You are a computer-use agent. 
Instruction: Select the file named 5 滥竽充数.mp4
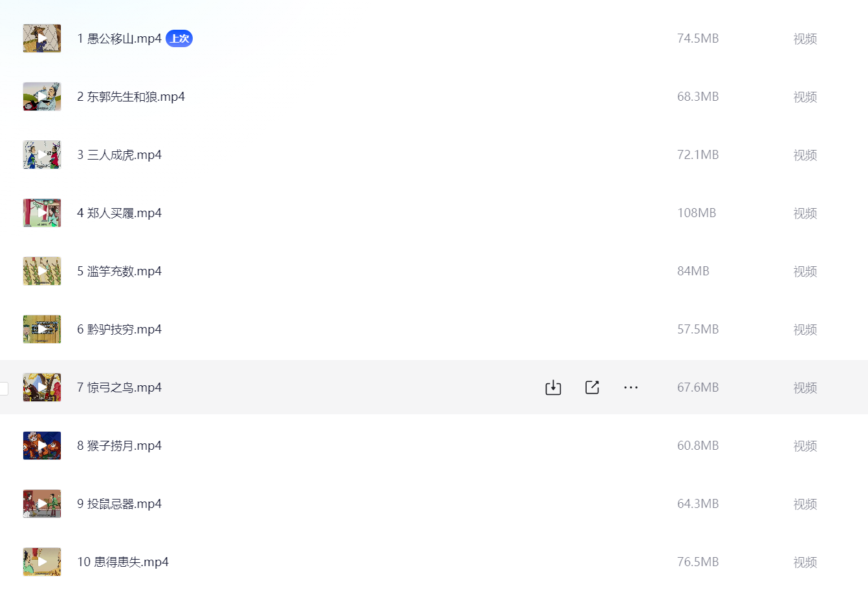119,271
